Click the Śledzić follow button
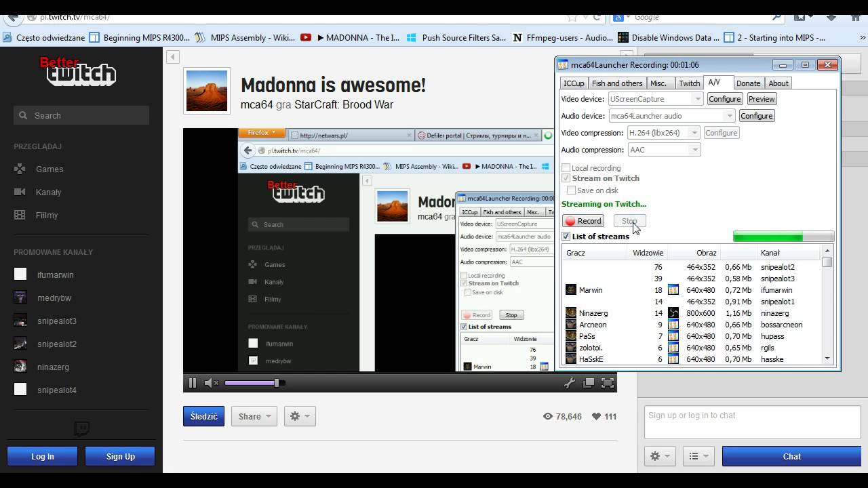Viewport: 868px width, 488px height. coord(203,416)
